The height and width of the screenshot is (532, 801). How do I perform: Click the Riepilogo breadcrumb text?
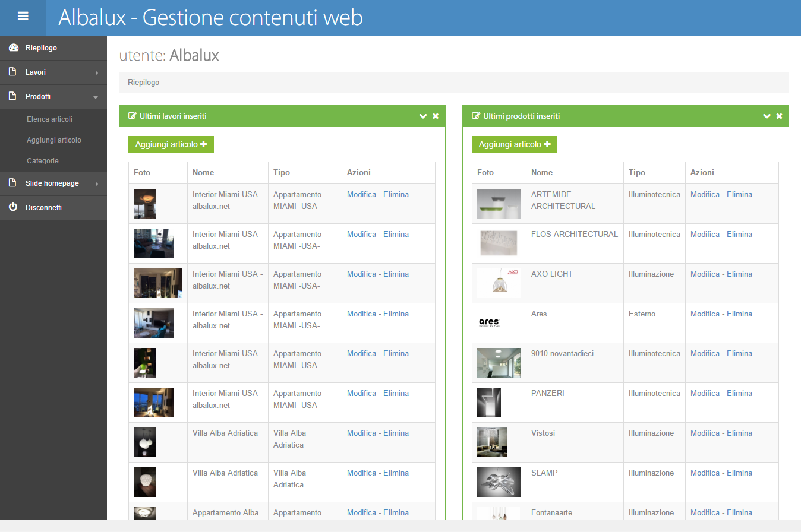point(144,83)
